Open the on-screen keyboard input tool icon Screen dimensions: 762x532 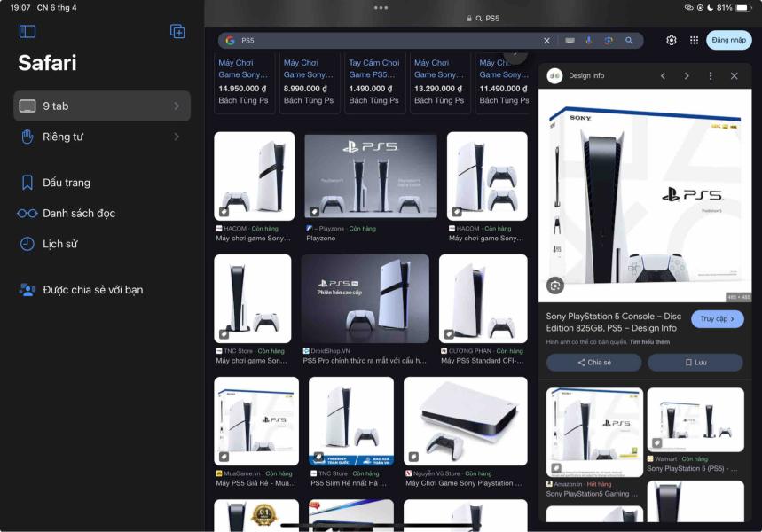(x=570, y=41)
